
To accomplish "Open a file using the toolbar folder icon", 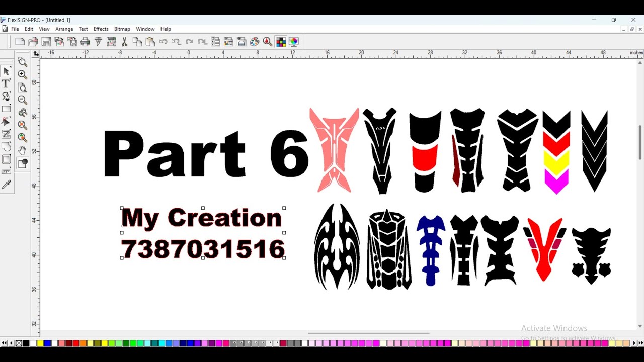I will 33,42.
